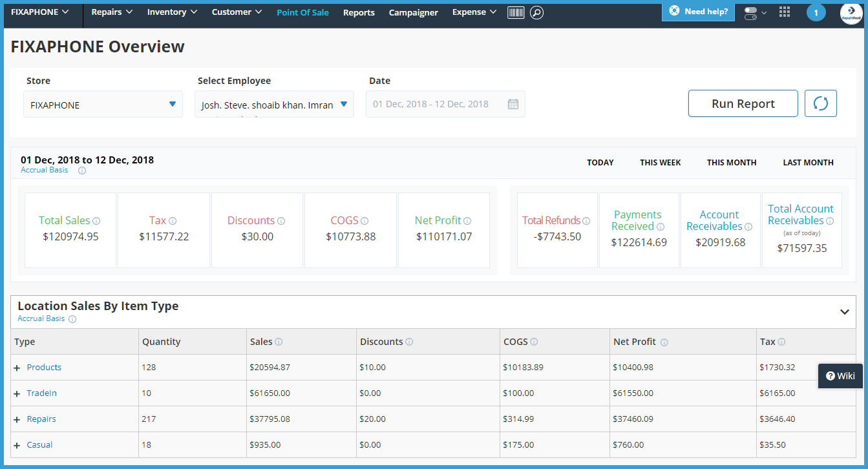
Task: Click the Accrual Basis link under date range
Action: [x=44, y=171]
